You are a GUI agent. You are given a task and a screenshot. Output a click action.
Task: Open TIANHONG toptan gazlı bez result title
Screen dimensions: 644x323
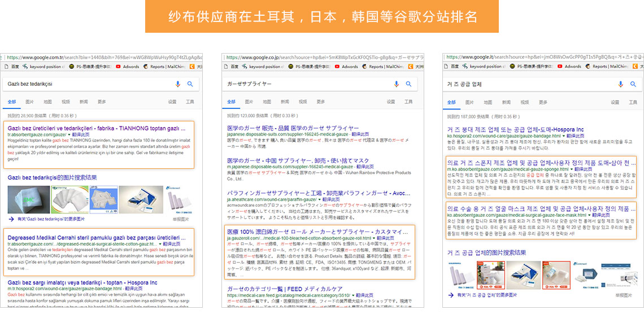pyautogui.click(x=96, y=129)
